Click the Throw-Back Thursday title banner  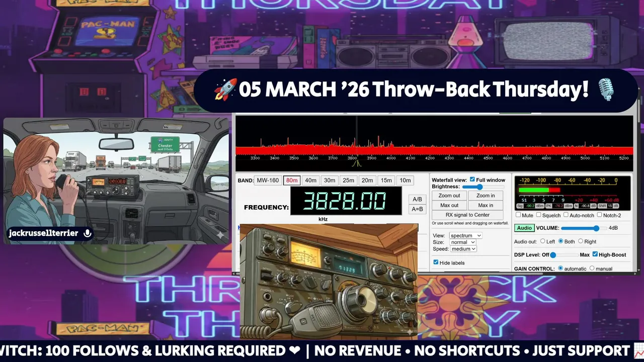[416, 90]
